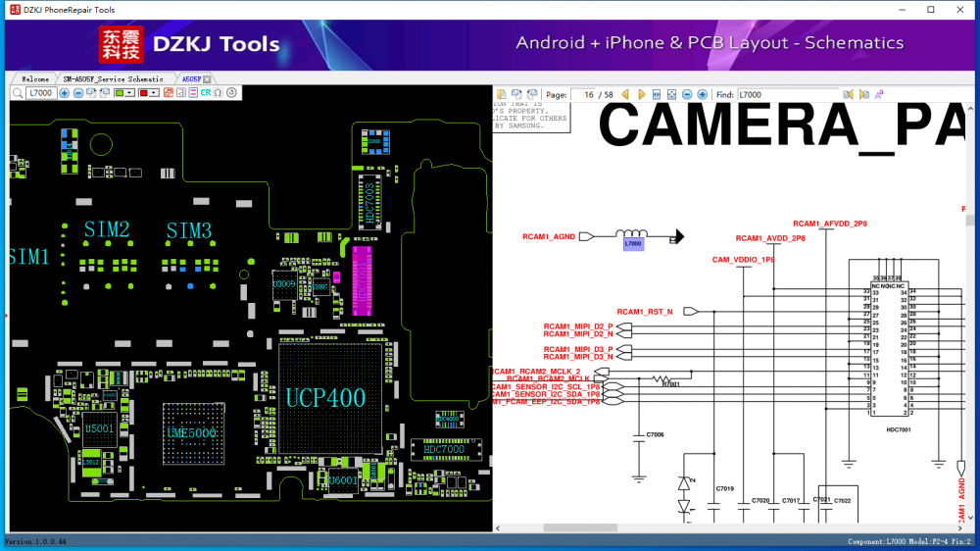Click the highlighted L7000 label in schematic
The width and height of the screenshot is (980, 551).
(x=633, y=244)
